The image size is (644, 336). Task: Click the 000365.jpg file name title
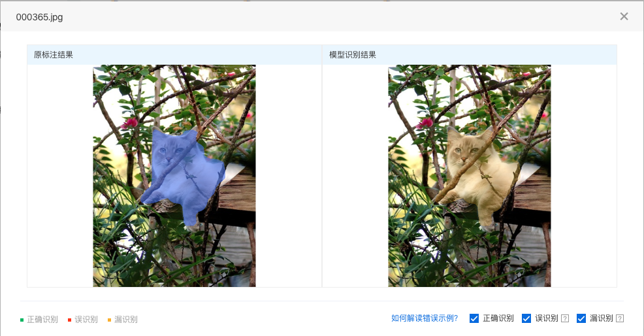[x=39, y=17]
